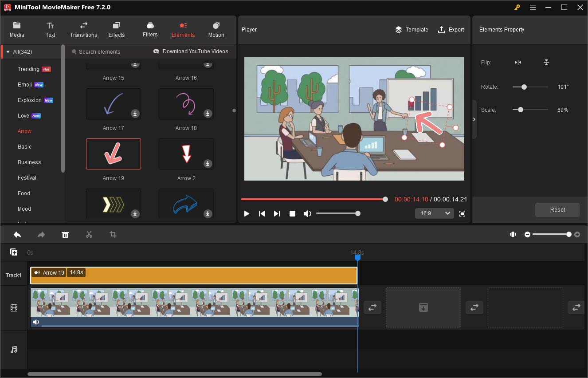
Task: Collapse the All(342) category tree
Action: tap(8, 52)
